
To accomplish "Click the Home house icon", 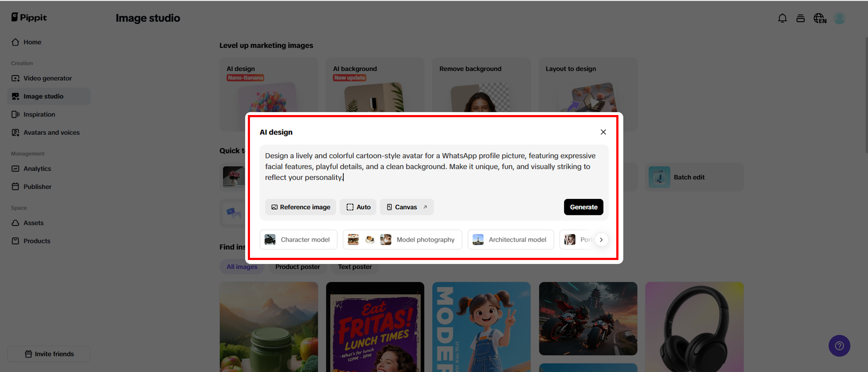I will point(16,42).
